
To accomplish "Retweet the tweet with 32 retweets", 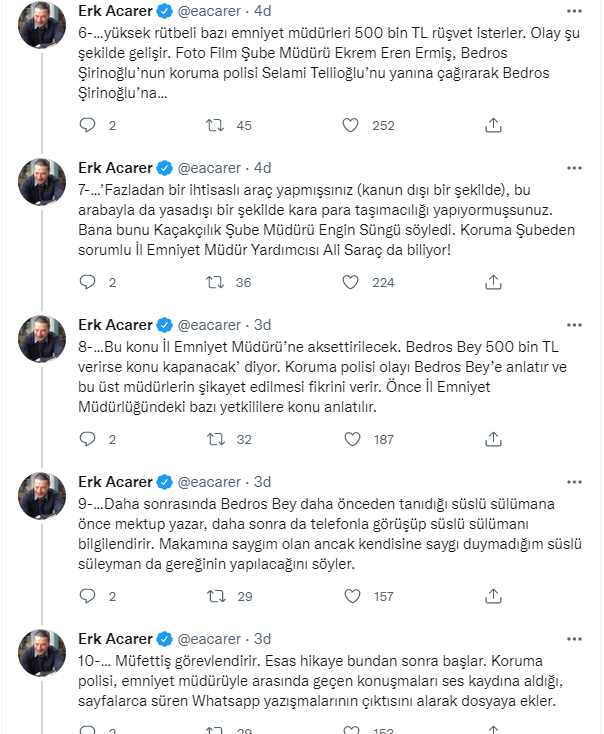I will tap(214, 439).
